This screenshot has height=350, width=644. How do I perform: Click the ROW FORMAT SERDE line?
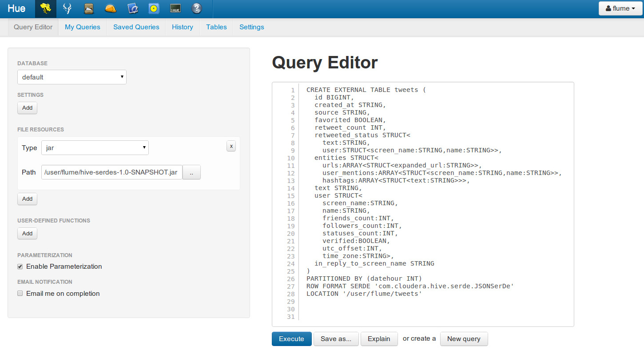click(410, 286)
